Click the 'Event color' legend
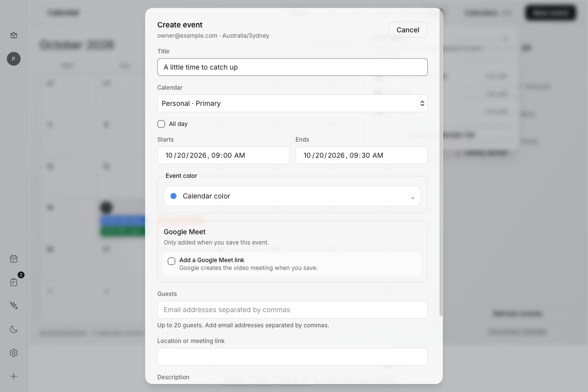 point(181,176)
